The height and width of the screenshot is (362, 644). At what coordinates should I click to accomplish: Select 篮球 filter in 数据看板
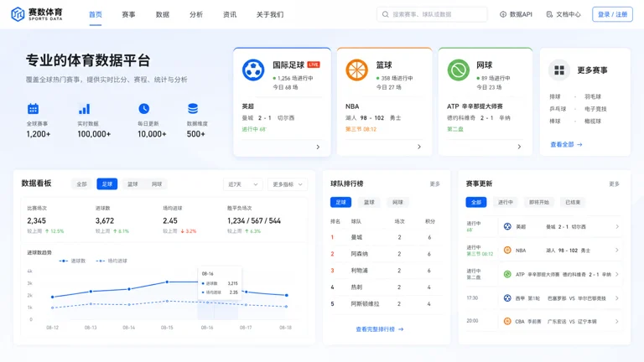click(x=132, y=184)
